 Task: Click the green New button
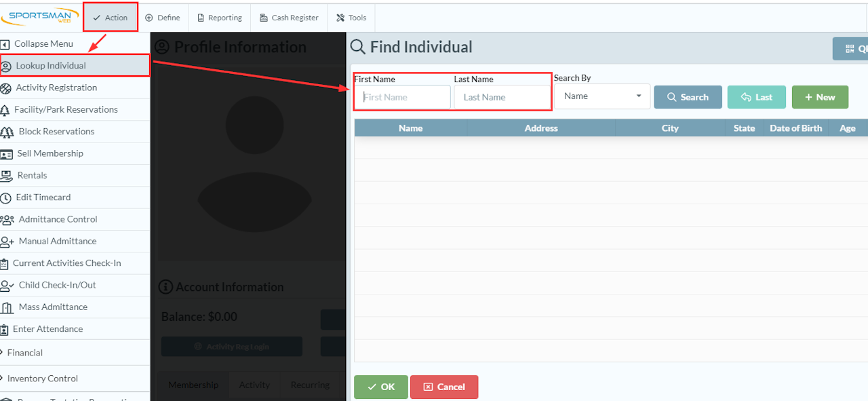click(820, 97)
